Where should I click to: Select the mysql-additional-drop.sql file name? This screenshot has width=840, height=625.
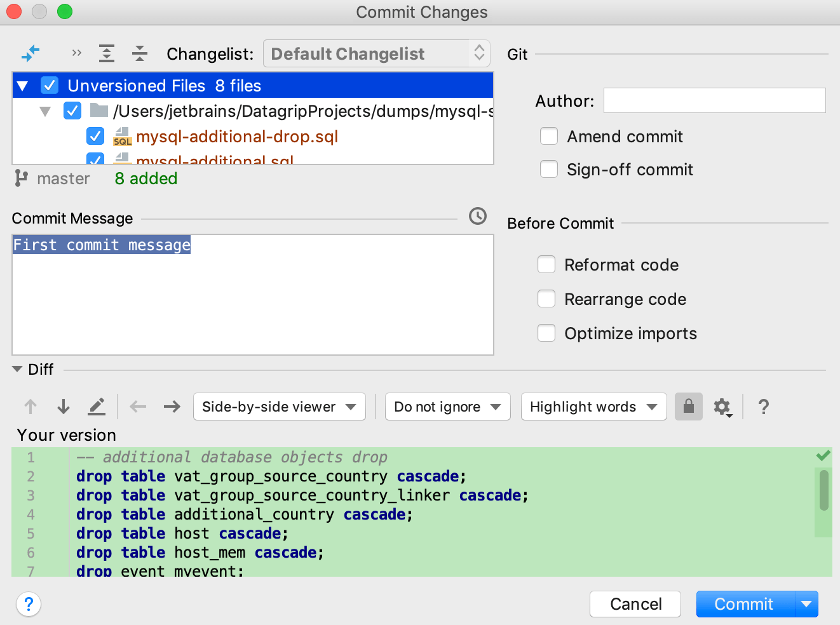click(x=237, y=137)
